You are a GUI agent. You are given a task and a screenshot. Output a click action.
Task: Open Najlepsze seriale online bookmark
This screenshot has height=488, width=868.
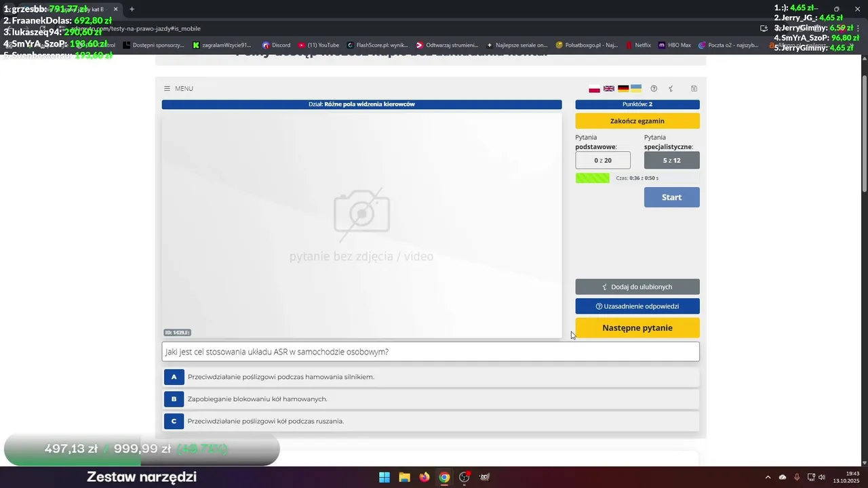[x=517, y=45]
